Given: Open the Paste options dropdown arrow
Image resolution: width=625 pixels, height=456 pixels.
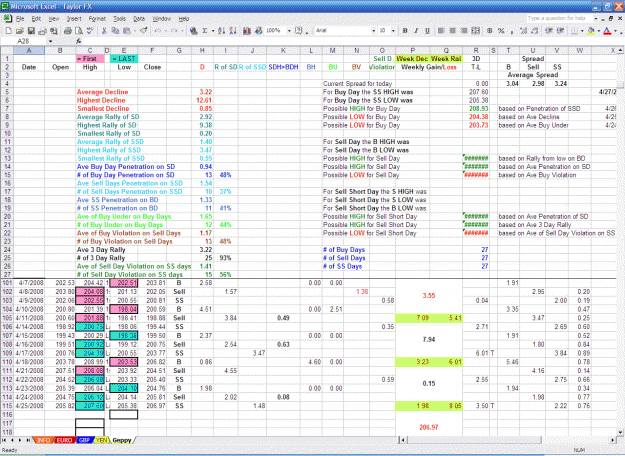Looking at the screenshot, I should pyautogui.click(x=134, y=31).
